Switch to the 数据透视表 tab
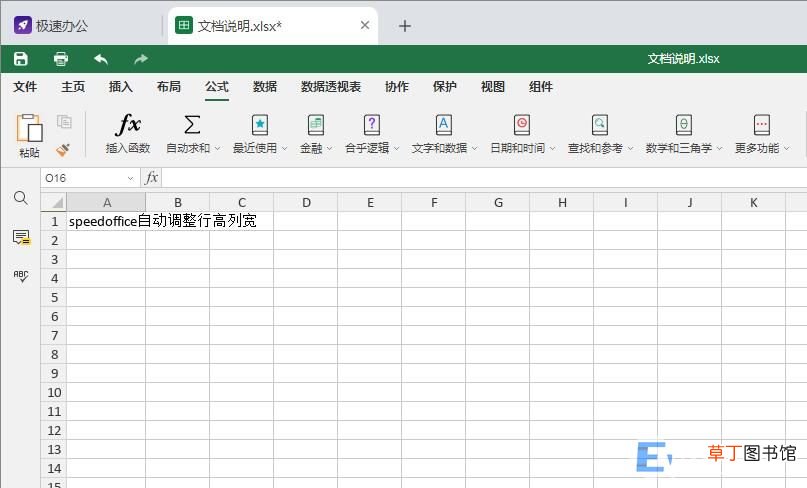Viewport: 807px width, 488px height. pos(331,87)
